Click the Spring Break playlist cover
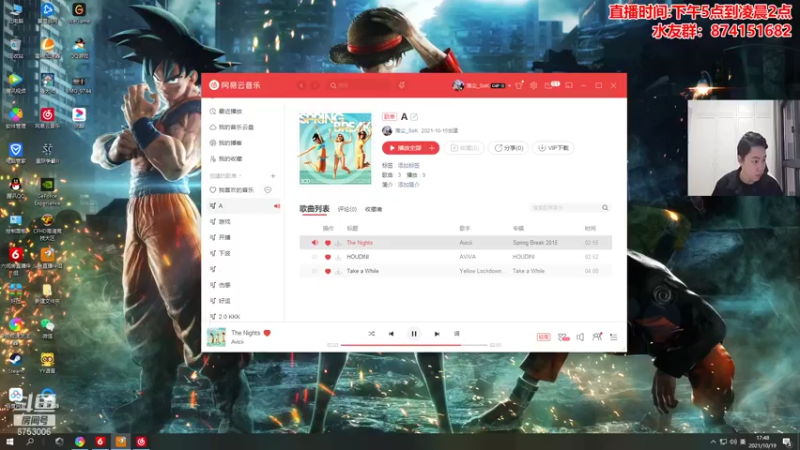800x450 pixels. point(335,148)
